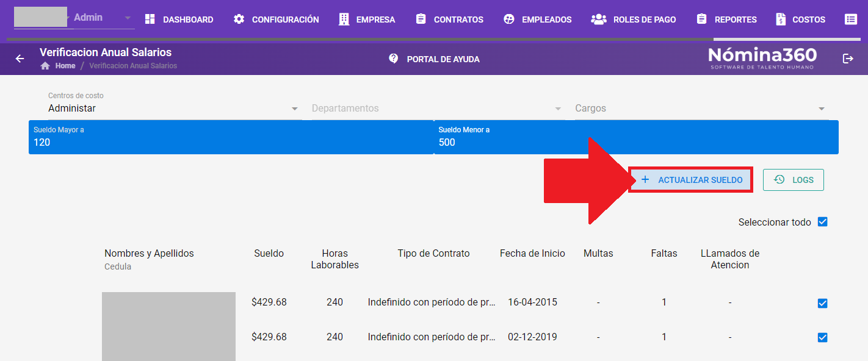This screenshot has height=361, width=868.
Task: Click the Multas column header
Action: pyautogui.click(x=598, y=254)
